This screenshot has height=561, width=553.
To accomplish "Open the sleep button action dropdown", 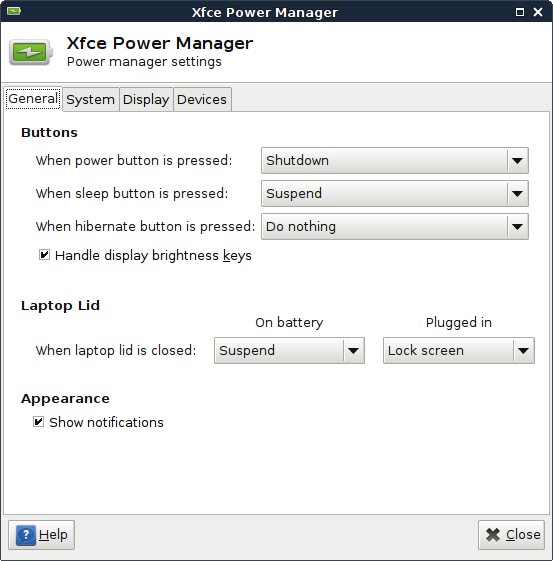I will 395,193.
